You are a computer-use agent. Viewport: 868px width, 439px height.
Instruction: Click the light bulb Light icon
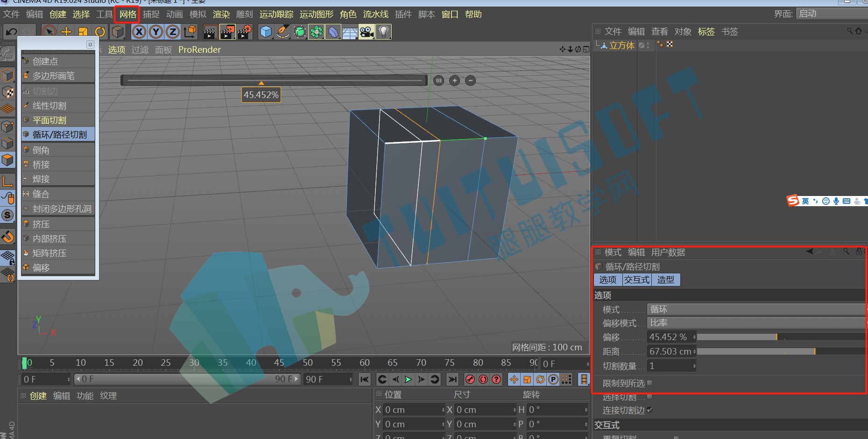coord(383,32)
